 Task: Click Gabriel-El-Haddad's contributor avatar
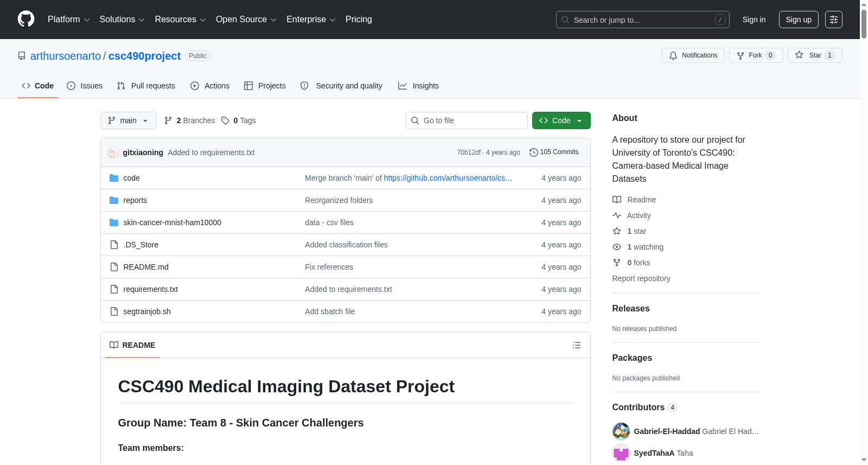[621, 431]
